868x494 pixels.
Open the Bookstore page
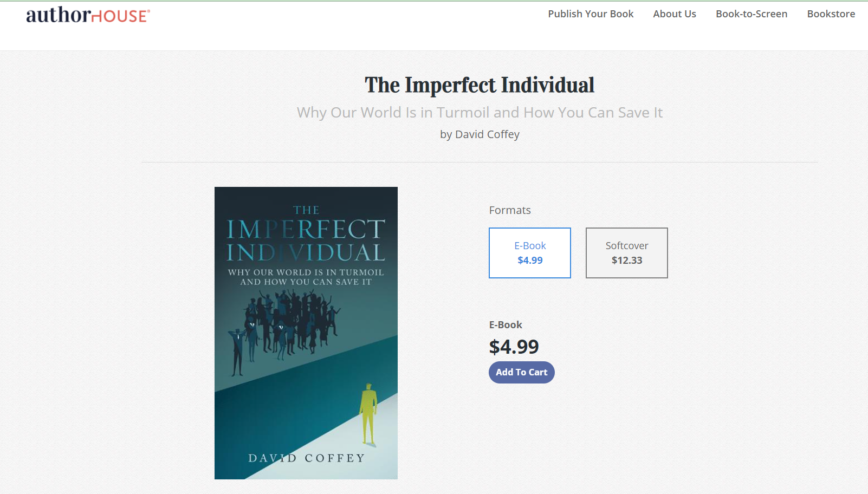point(831,14)
